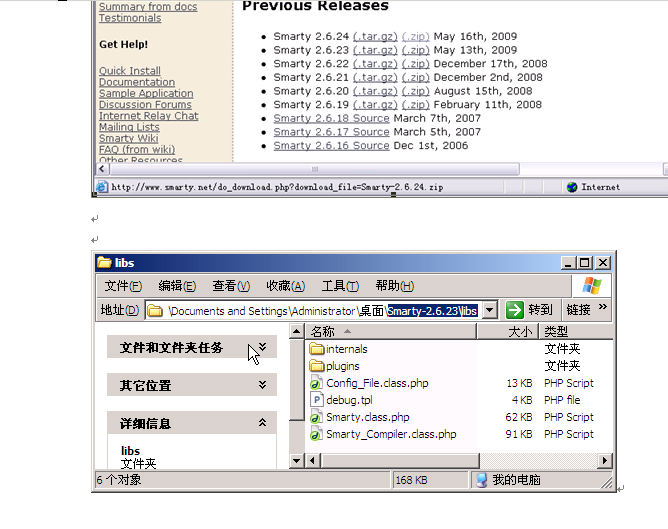Expand the 其它位置 panel
Image resolution: width=668 pixels, height=529 pixels.
[x=262, y=385]
